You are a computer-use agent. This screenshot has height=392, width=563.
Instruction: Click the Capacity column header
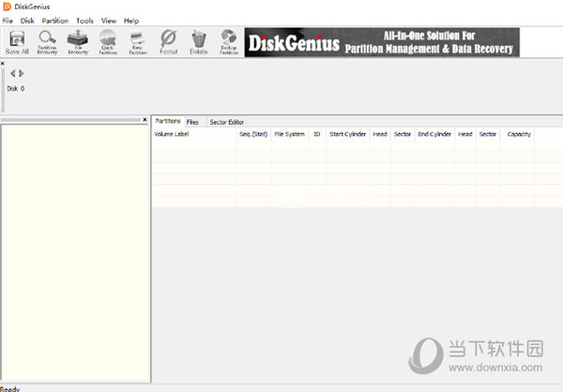[519, 134]
